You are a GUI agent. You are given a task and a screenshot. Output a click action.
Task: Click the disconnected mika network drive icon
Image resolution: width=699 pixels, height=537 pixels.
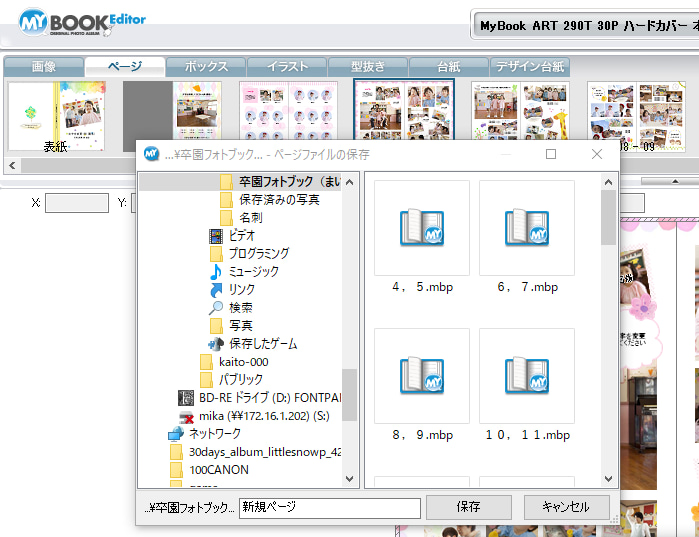[186, 416]
